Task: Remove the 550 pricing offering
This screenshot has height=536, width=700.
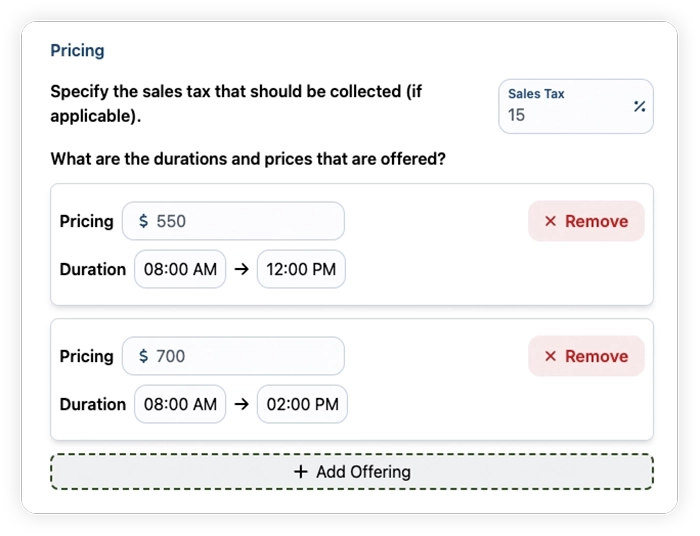Action: coord(586,221)
